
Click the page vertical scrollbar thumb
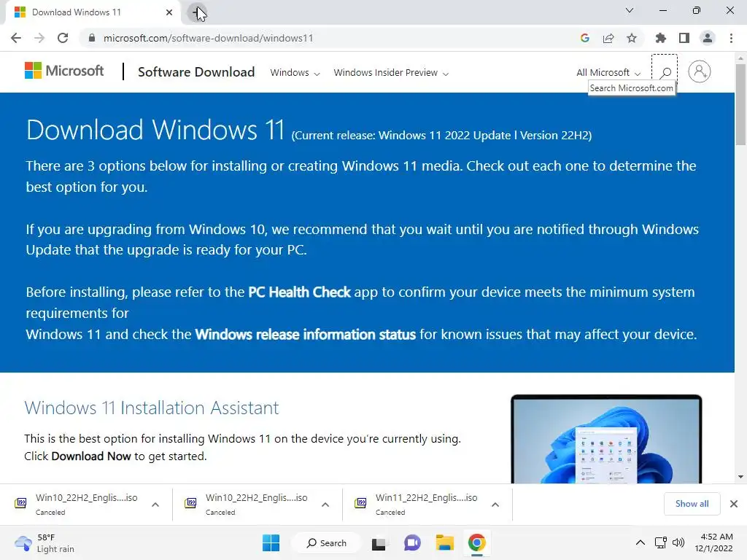pos(740,104)
